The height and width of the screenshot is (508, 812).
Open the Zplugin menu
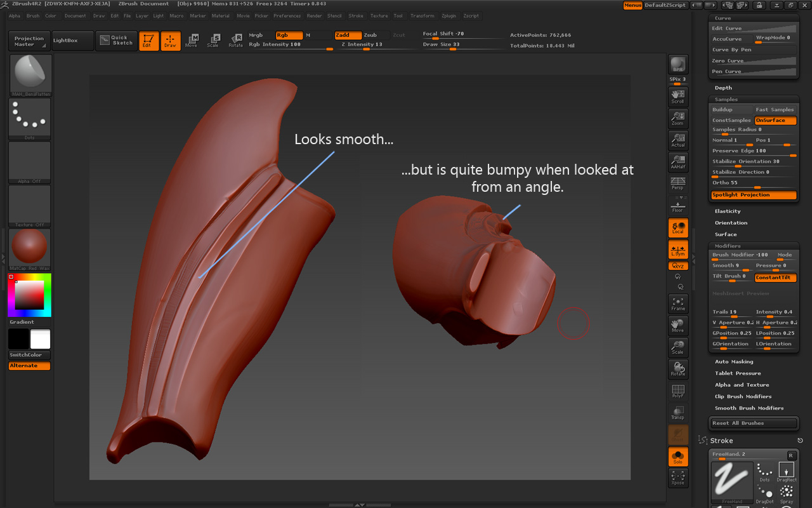pos(449,16)
